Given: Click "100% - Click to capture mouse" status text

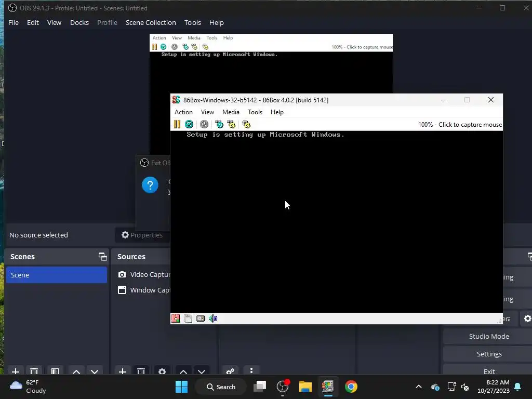Looking at the screenshot, I should (460, 125).
